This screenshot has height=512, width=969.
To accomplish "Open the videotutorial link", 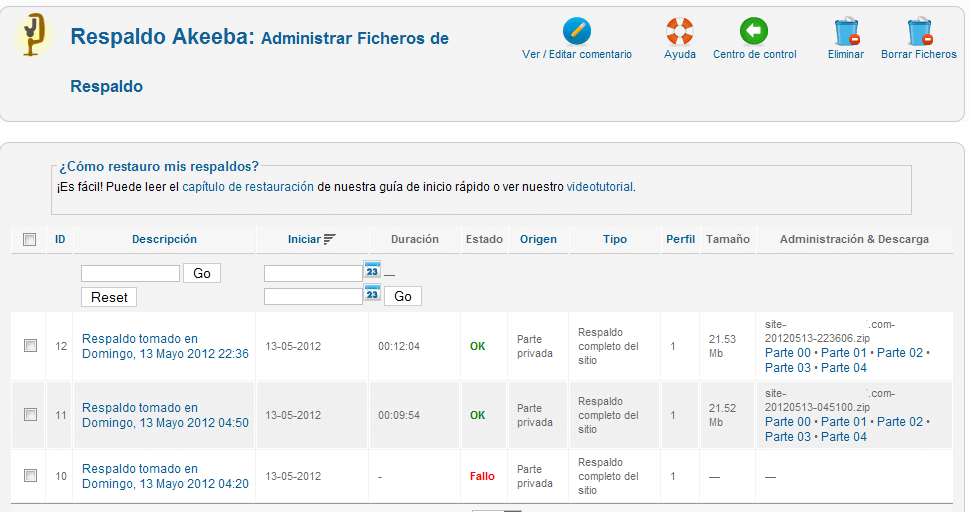I will (599, 187).
